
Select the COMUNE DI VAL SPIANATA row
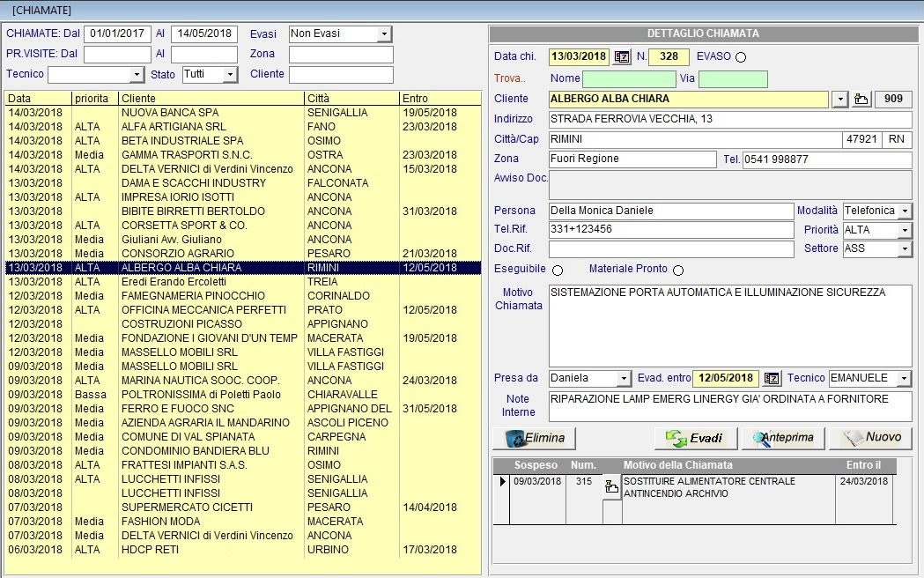pos(243,437)
